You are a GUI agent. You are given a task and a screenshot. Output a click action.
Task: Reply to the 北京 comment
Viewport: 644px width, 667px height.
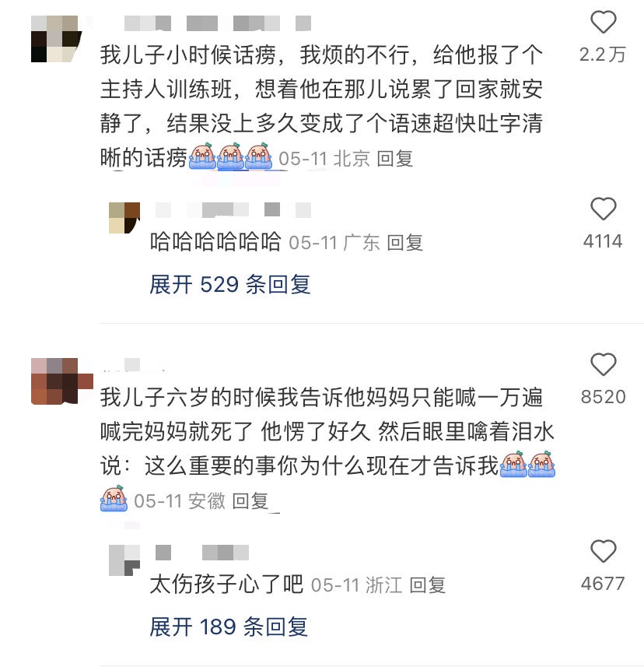395,159
